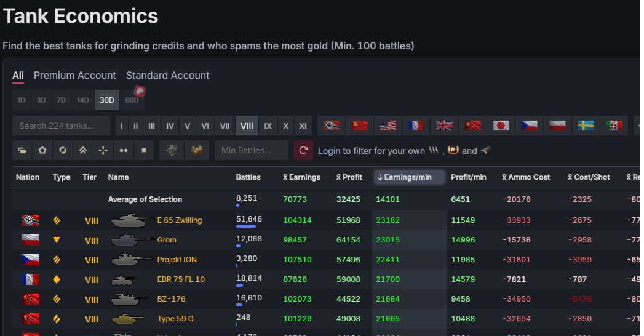Open the E 65 Zwilling tank link

(x=179, y=220)
